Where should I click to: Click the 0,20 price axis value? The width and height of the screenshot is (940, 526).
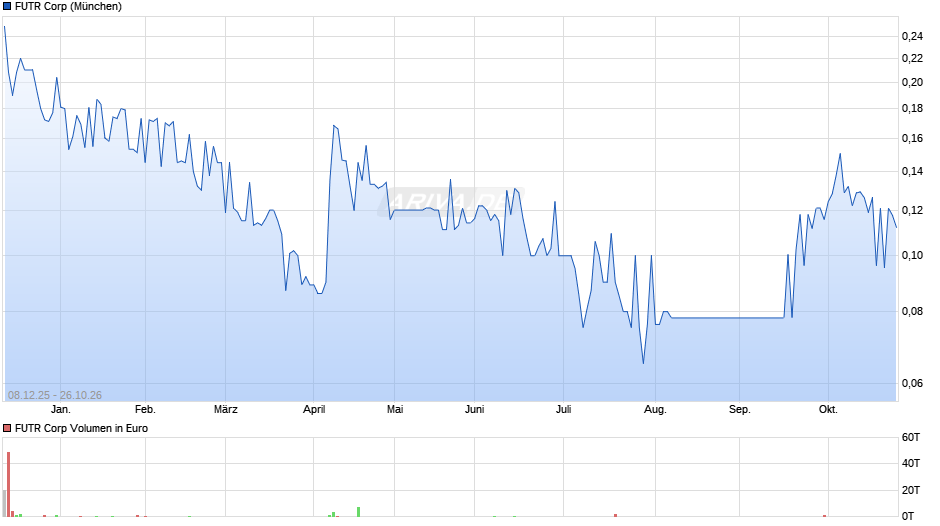point(912,82)
